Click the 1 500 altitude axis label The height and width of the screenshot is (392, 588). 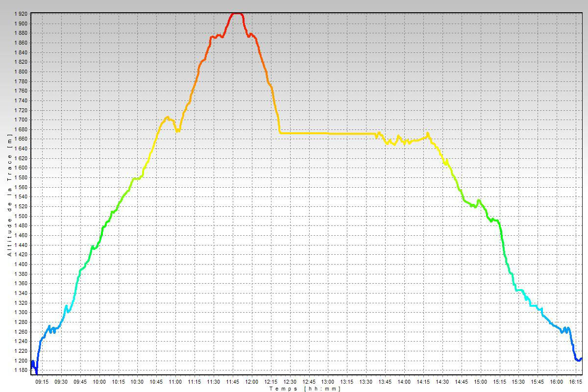click(21, 216)
